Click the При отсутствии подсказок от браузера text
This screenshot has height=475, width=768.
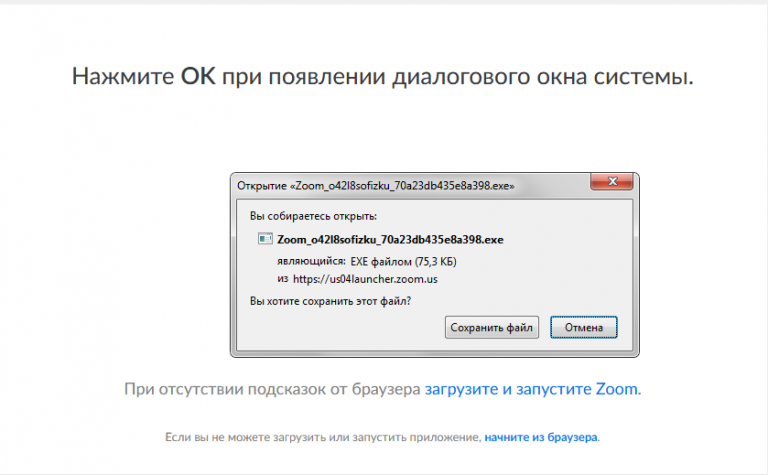[272, 389]
